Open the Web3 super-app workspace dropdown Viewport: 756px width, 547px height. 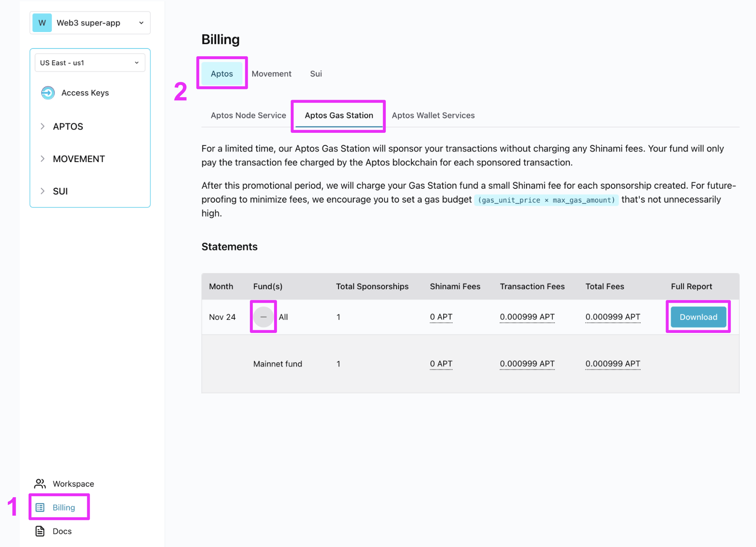click(x=90, y=23)
